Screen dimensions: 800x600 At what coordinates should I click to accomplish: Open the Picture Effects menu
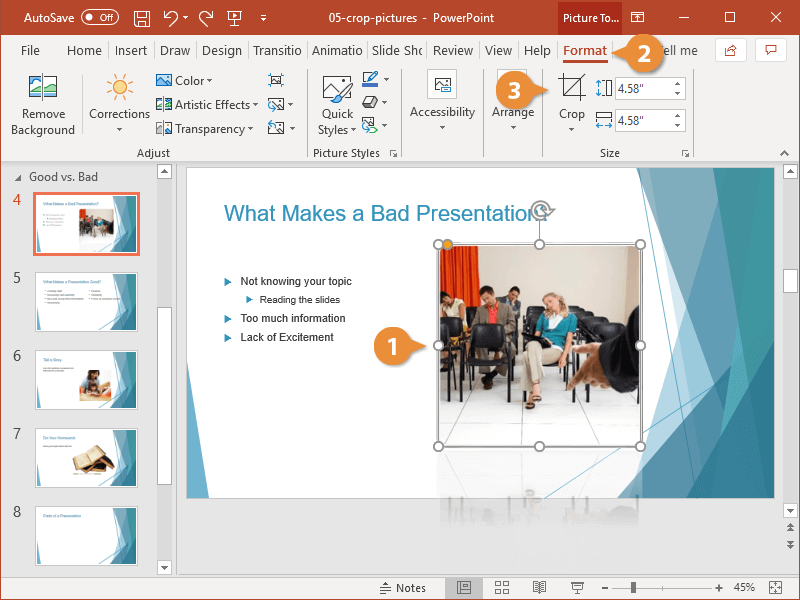[x=371, y=102]
